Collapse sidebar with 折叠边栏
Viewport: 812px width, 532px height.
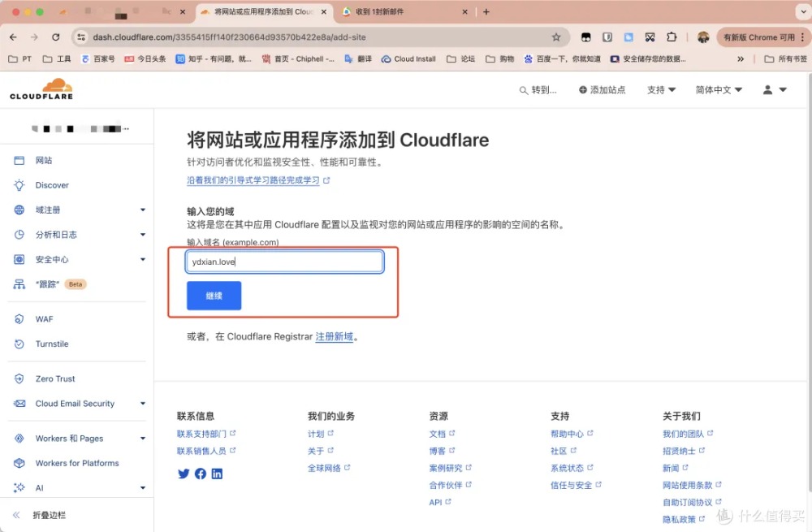(x=49, y=515)
